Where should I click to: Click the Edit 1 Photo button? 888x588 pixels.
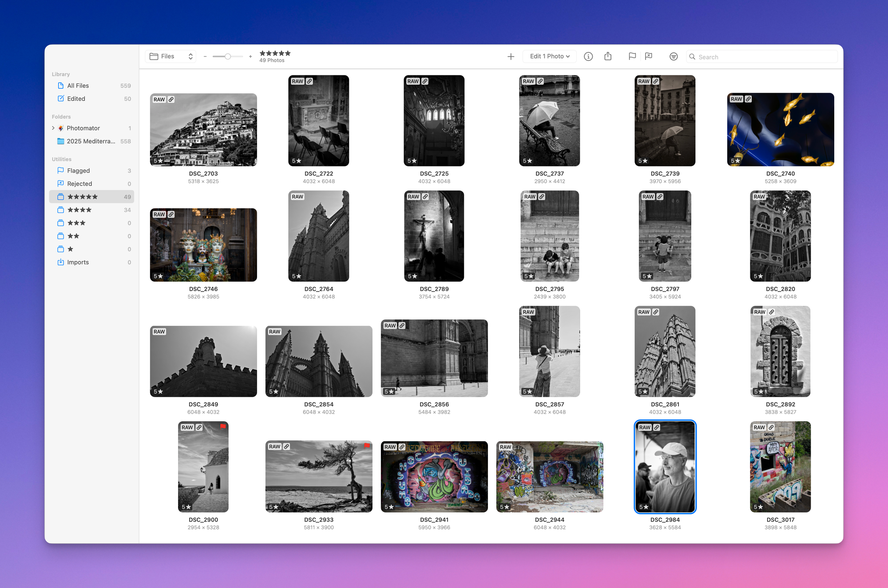[x=546, y=56]
